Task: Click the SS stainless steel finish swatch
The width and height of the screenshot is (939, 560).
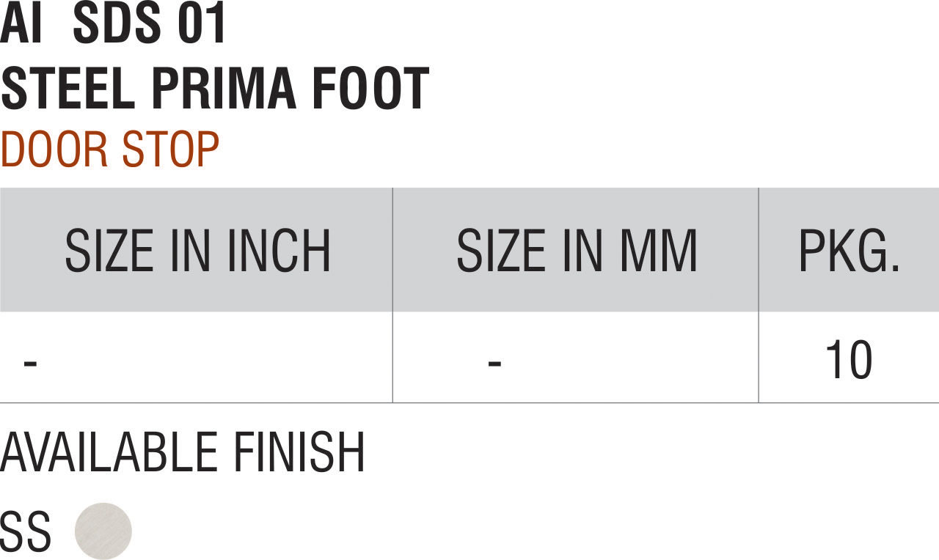Action: pos(103,531)
